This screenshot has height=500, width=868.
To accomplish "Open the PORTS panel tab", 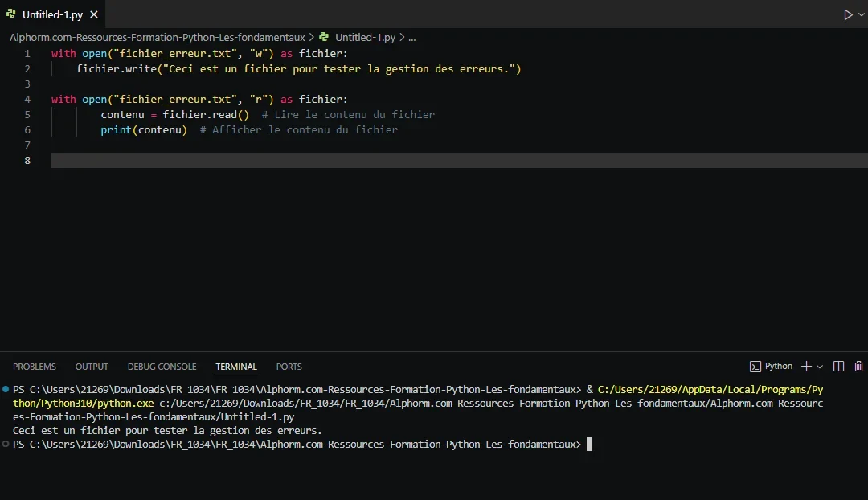I will pos(289,367).
